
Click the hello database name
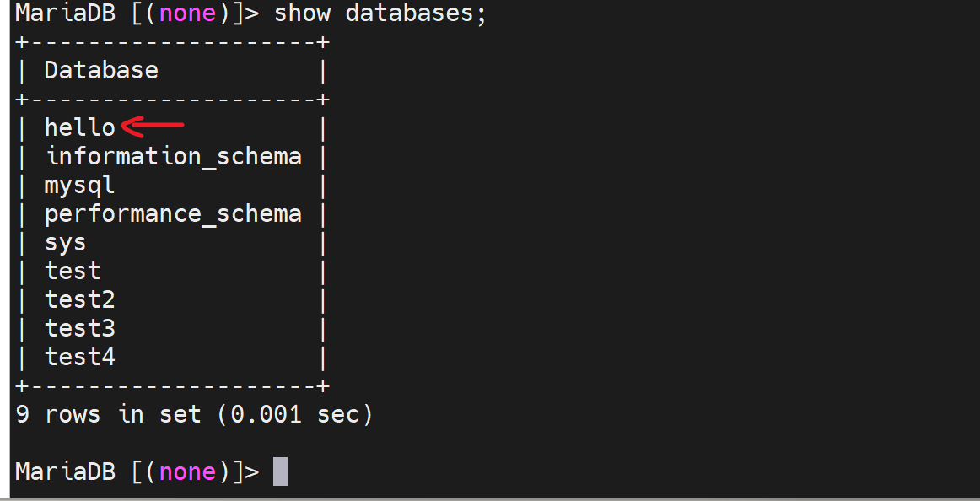point(79,127)
